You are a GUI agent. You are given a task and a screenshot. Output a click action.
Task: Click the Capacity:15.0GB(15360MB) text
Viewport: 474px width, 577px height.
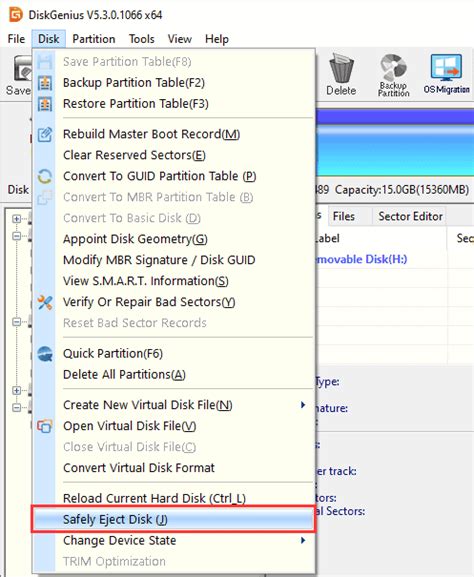(x=402, y=190)
